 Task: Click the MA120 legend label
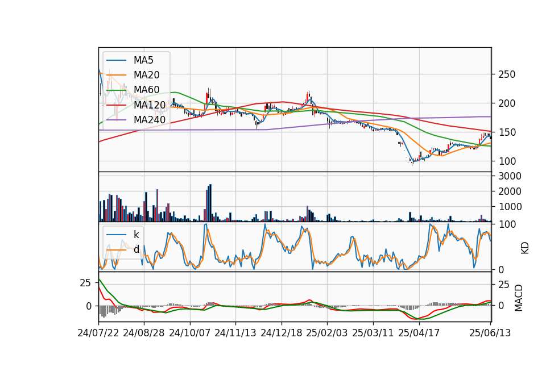150,105
